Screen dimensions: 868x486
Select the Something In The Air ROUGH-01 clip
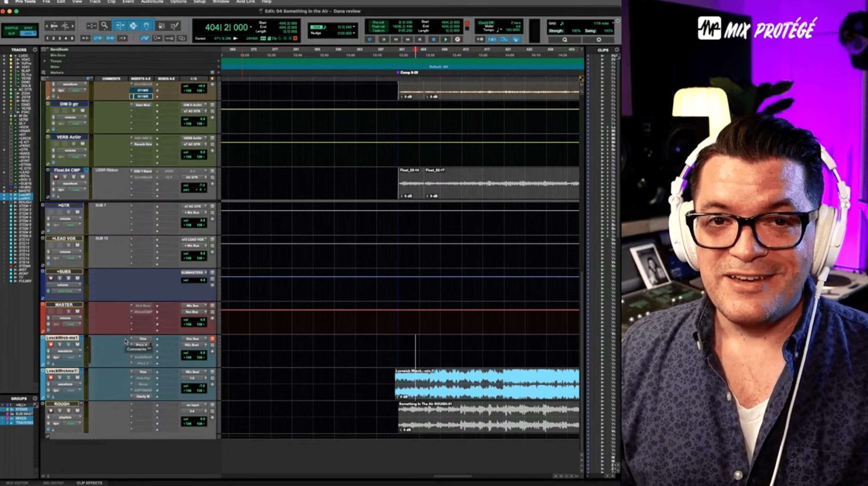489,417
